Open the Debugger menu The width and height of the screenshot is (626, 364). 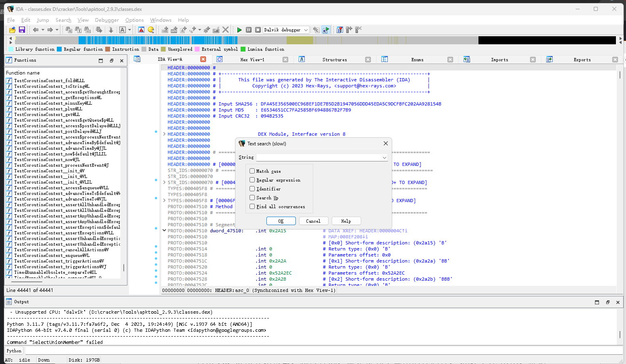pyautogui.click(x=107, y=20)
